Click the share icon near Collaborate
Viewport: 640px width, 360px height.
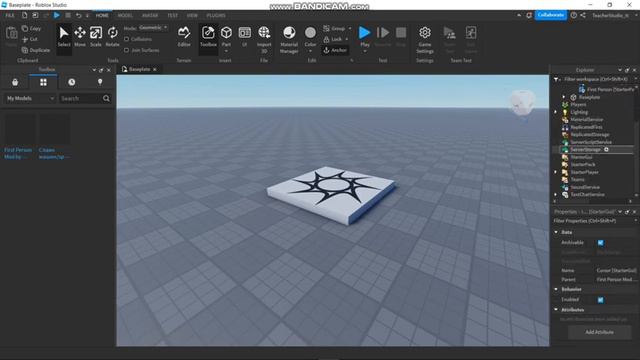583,15
